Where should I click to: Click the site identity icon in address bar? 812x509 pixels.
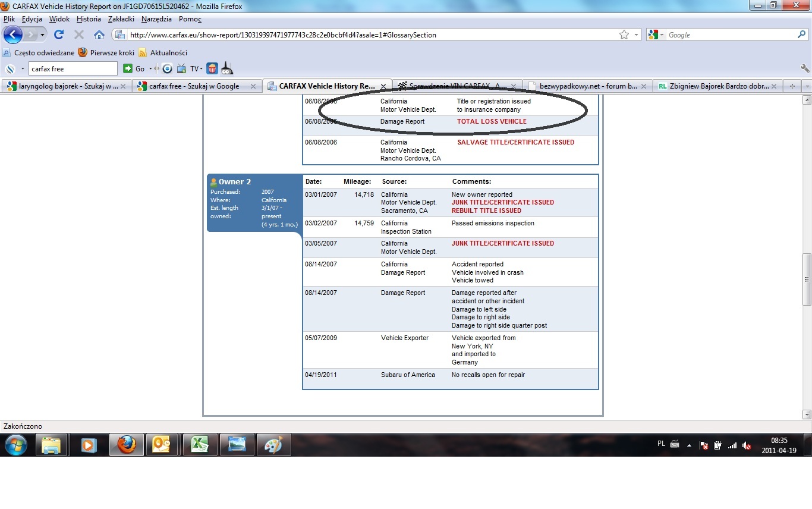[x=119, y=35]
